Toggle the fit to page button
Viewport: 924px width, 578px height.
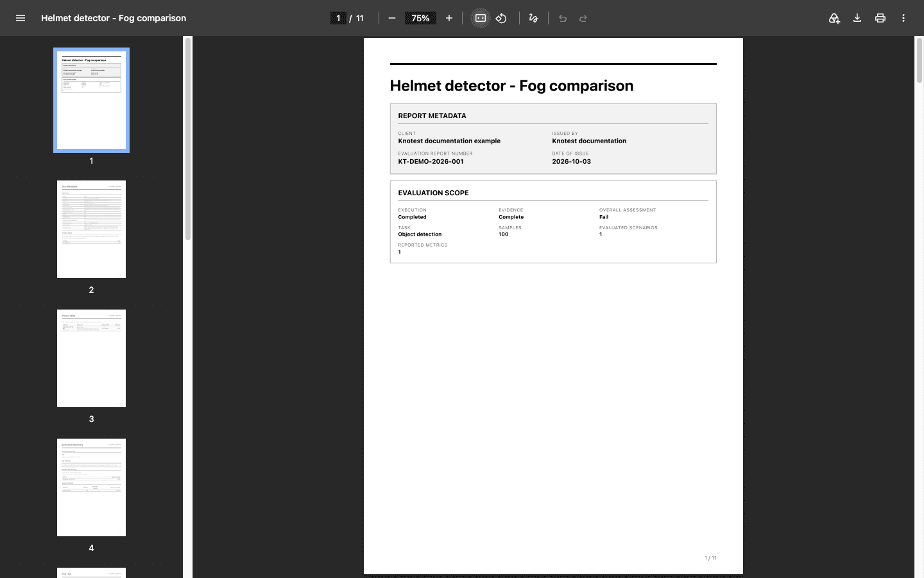coord(481,18)
